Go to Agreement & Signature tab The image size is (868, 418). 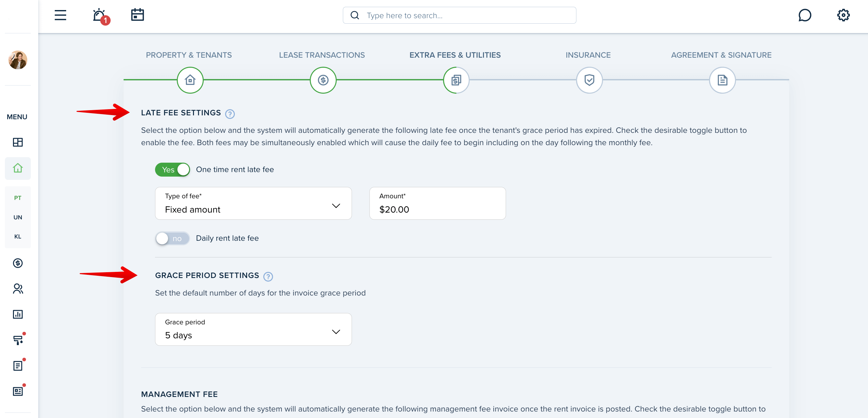[721, 55]
